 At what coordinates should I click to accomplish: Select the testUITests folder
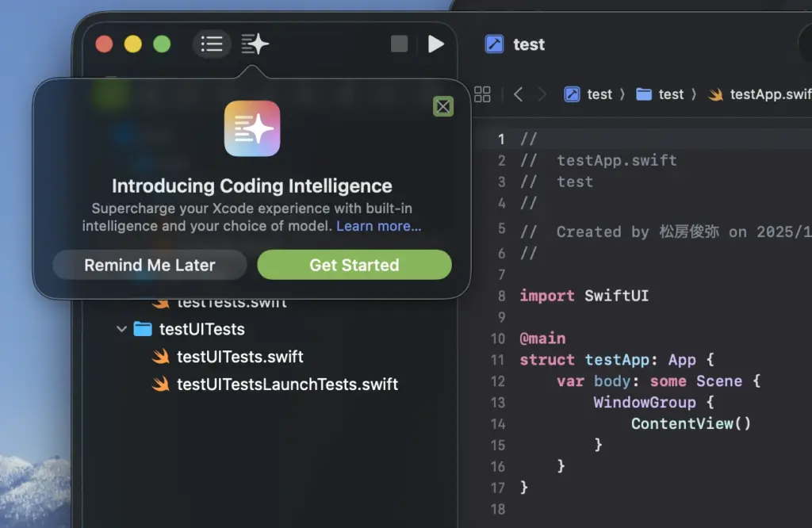point(201,329)
